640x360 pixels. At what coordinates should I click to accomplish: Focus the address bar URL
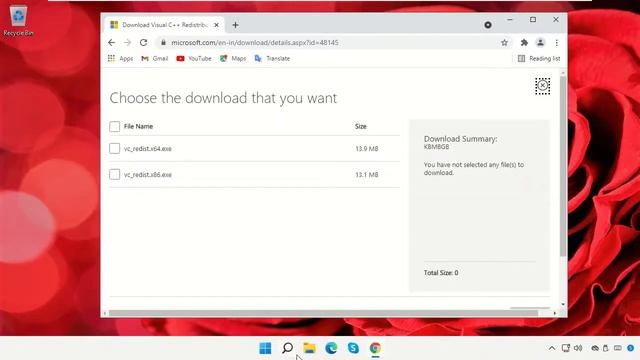[255, 42]
